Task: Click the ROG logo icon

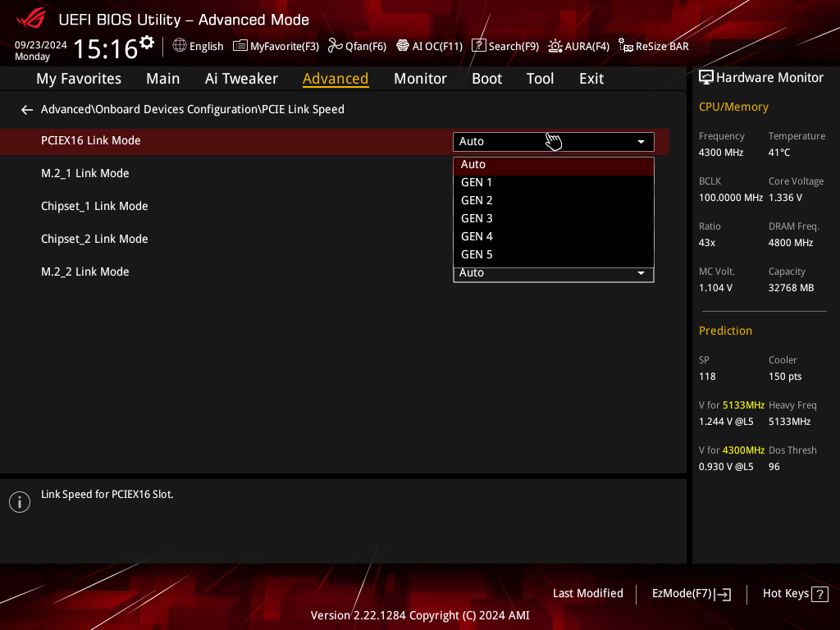Action: click(x=32, y=19)
